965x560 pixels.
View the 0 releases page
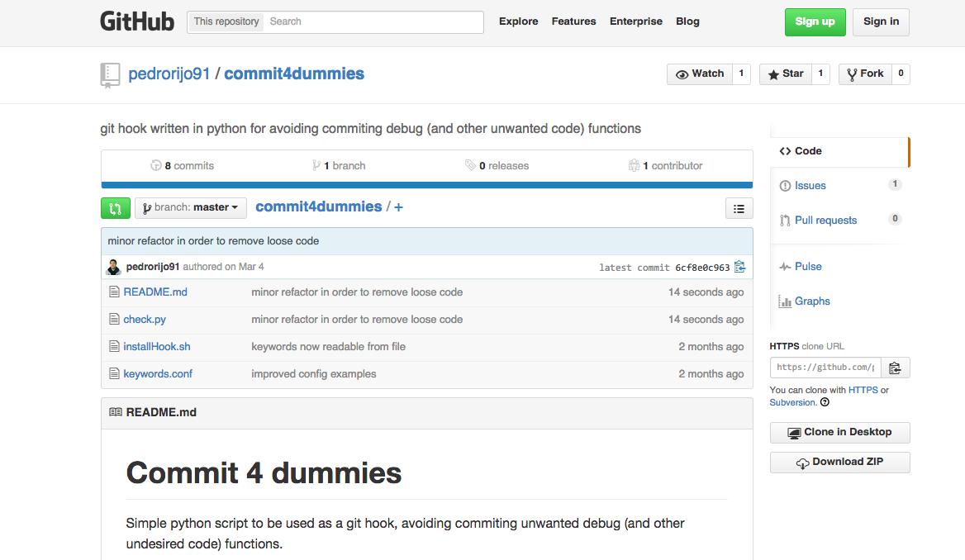pos(497,165)
